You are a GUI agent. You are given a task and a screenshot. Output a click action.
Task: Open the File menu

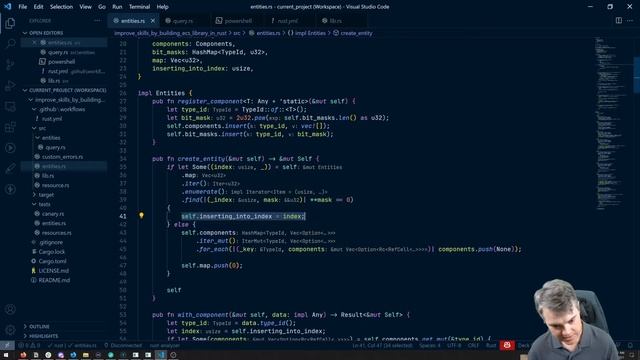pyautogui.click(x=22, y=7)
